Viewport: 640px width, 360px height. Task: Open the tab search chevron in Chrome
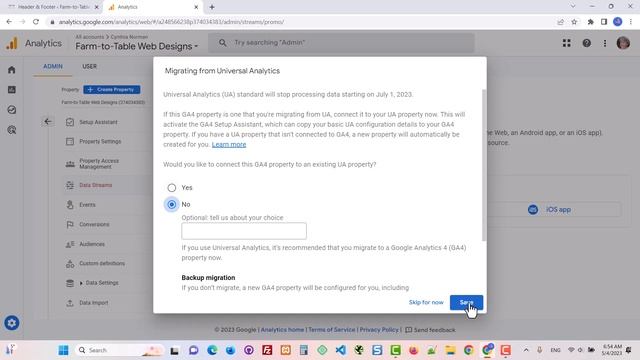(573, 7)
